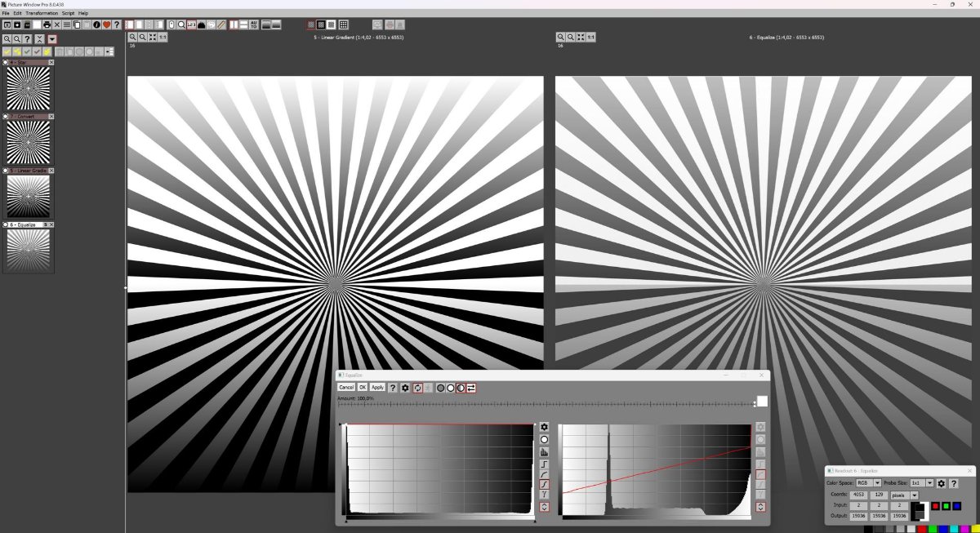980x533 pixels.
Task: Toggle the half-filled circle option in Equalize
Action: 461,388
